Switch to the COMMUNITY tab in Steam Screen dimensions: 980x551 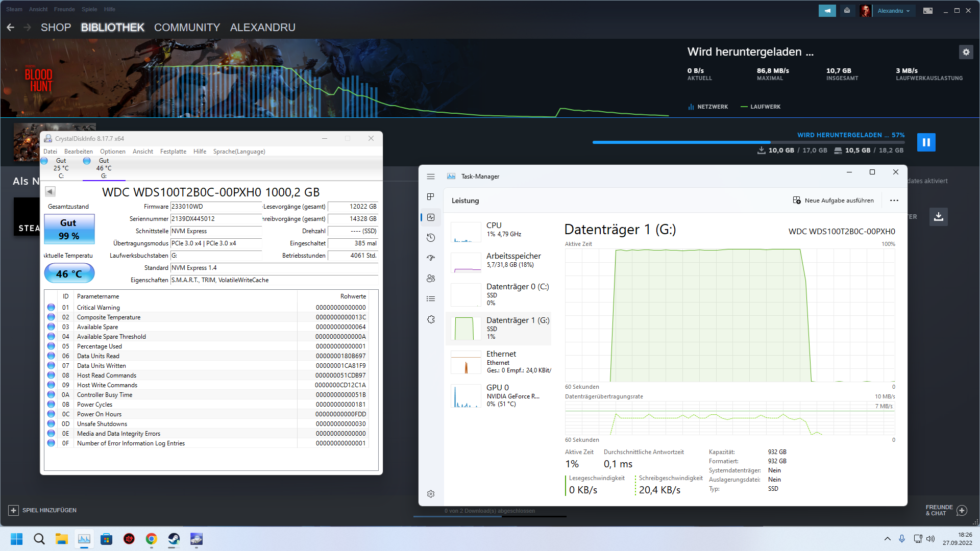point(187,28)
